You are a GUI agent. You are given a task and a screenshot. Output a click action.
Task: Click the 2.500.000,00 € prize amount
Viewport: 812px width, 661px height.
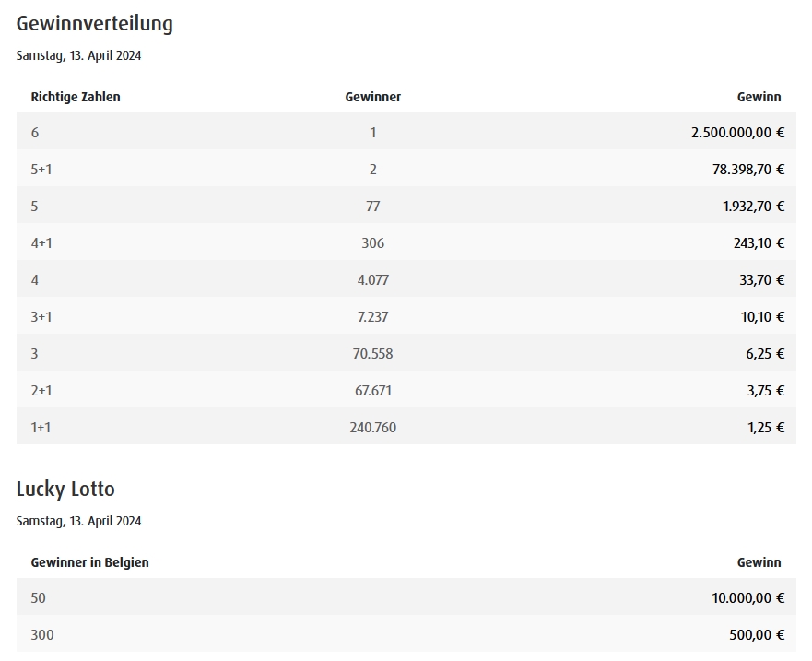pyautogui.click(x=738, y=133)
